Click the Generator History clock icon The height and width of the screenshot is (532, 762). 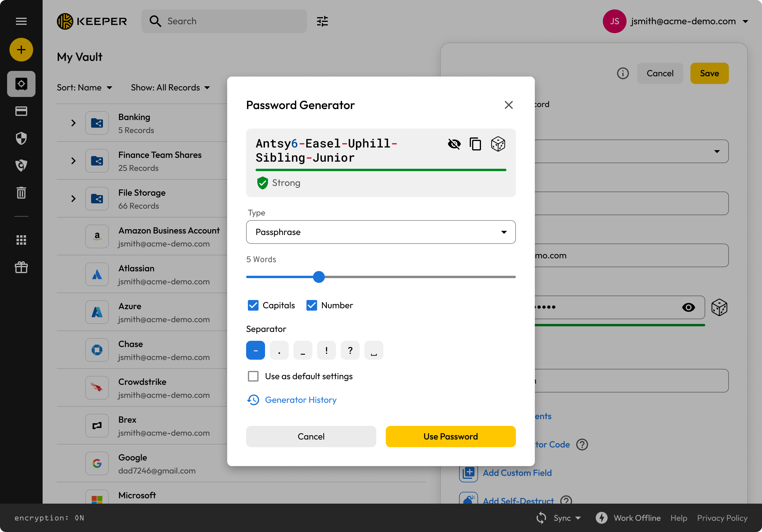[x=253, y=400]
